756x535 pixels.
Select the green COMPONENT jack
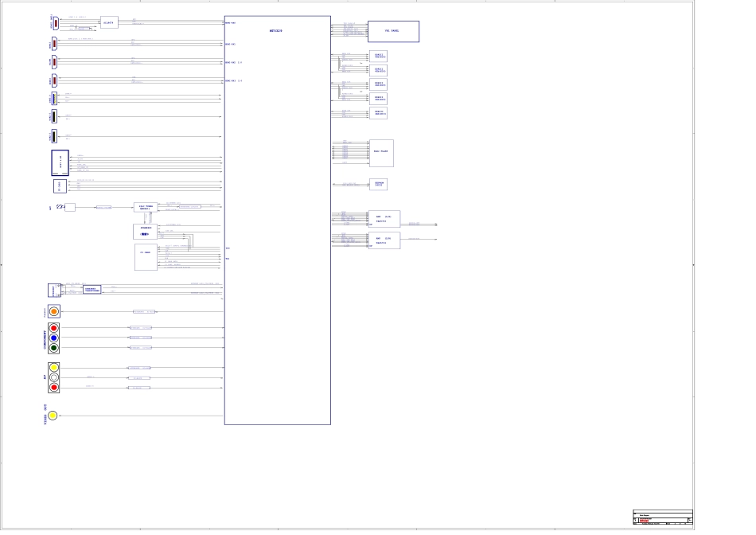53,347
